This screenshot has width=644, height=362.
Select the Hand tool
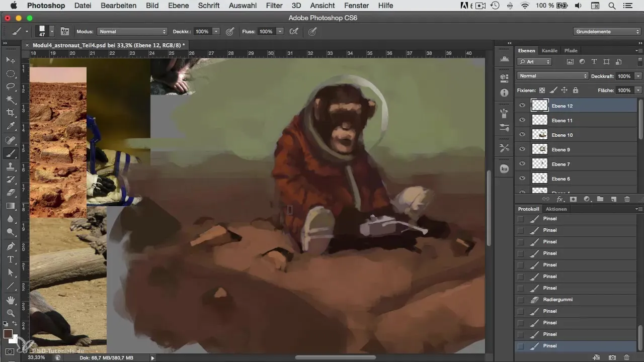[11, 300]
